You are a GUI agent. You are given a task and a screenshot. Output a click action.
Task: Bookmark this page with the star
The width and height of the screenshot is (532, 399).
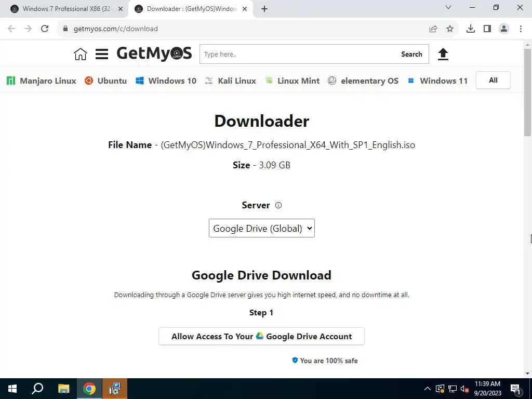click(450, 29)
